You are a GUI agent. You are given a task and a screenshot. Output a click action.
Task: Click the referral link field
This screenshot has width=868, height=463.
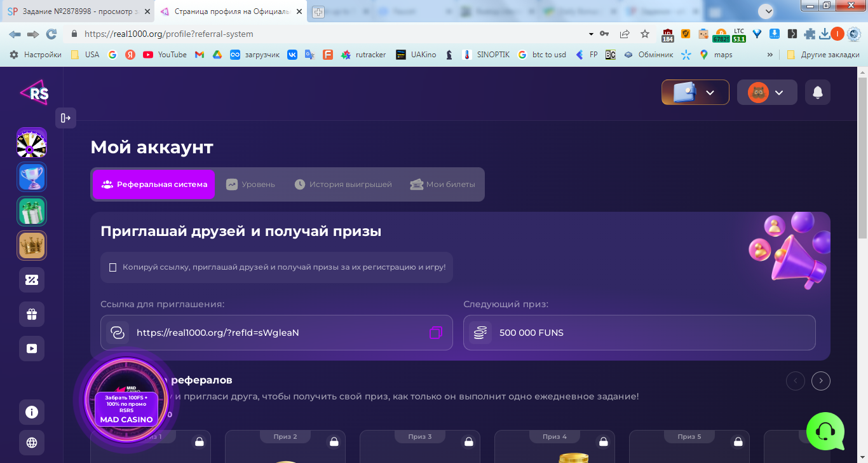[x=276, y=333]
